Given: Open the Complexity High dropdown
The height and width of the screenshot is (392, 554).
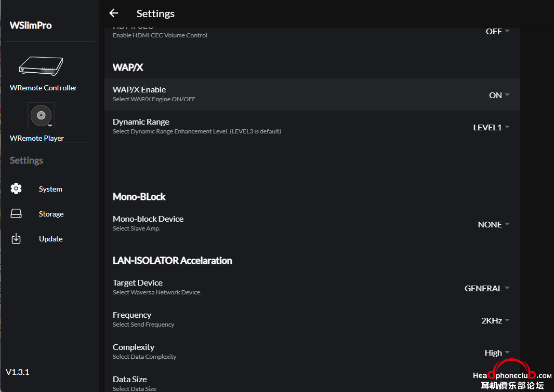Looking at the screenshot, I should [497, 353].
